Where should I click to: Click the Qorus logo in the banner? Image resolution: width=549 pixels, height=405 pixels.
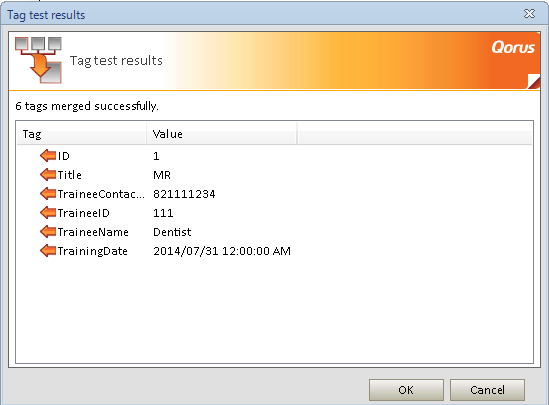point(513,47)
